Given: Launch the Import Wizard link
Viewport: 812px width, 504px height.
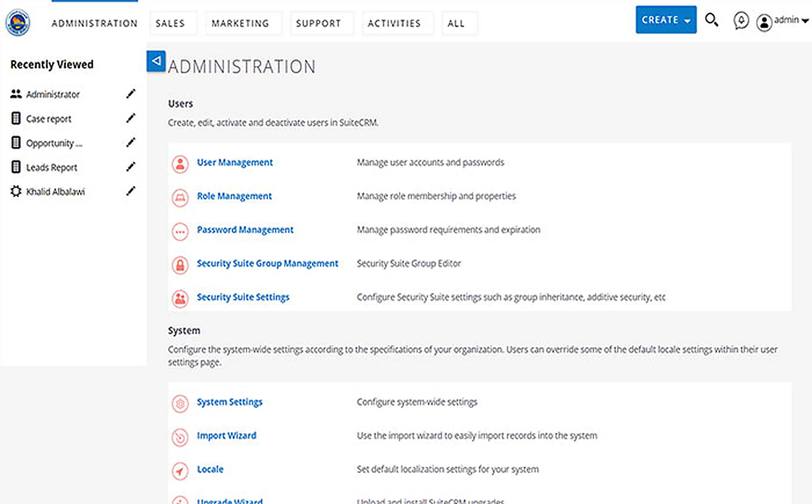Looking at the screenshot, I should pyautogui.click(x=227, y=436).
